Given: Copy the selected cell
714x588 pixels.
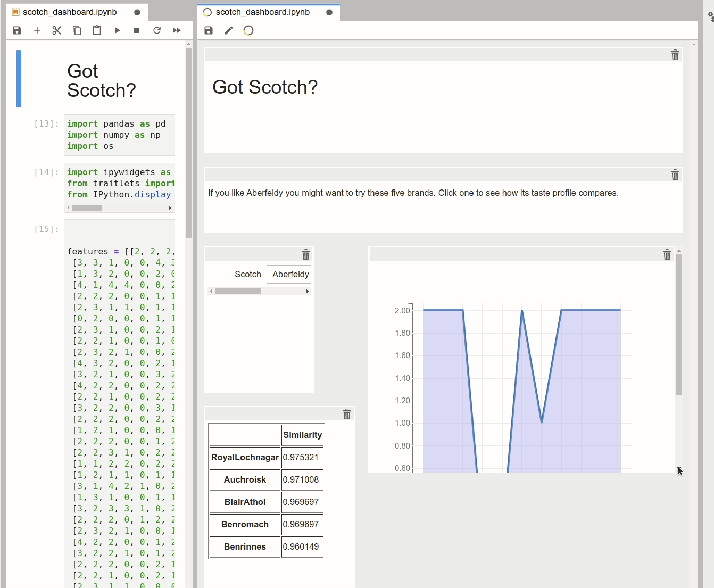Looking at the screenshot, I should click(77, 30).
